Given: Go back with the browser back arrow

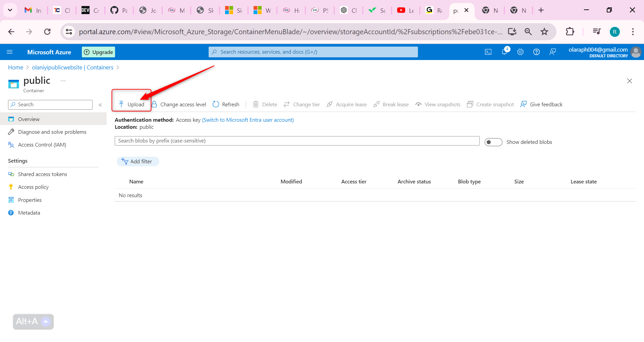Looking at the screenshot, I should coord(11,32).
